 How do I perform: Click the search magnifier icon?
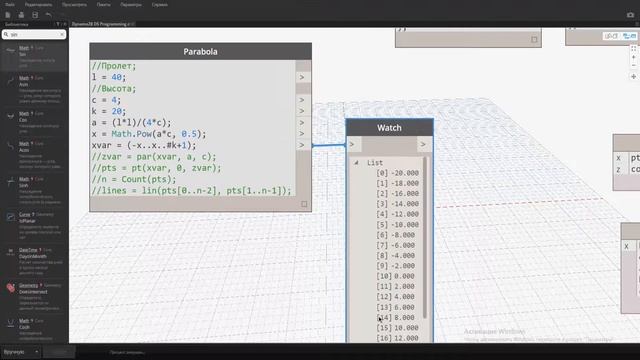pos(6,35)
